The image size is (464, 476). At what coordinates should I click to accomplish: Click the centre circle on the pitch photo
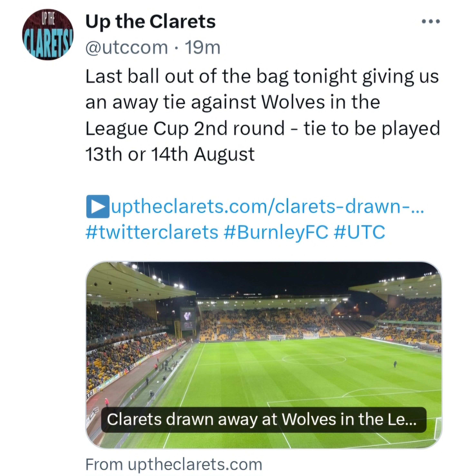pyautogui.click(x=314, y=359)
